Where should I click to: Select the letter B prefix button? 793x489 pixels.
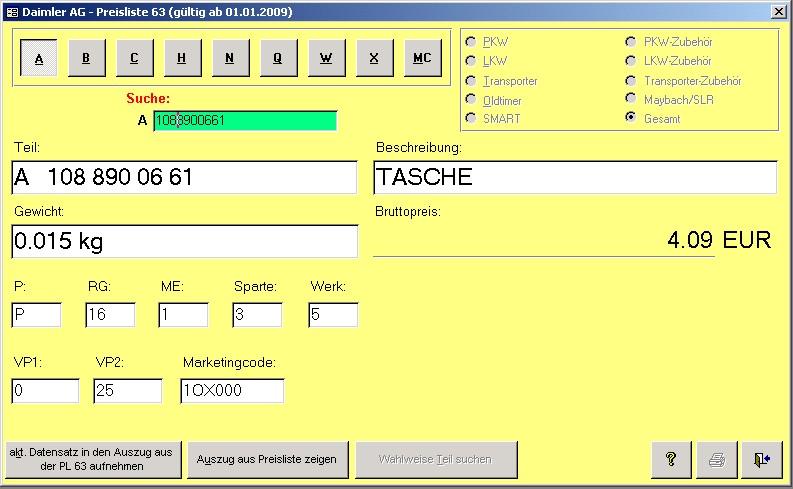point(86,58)
